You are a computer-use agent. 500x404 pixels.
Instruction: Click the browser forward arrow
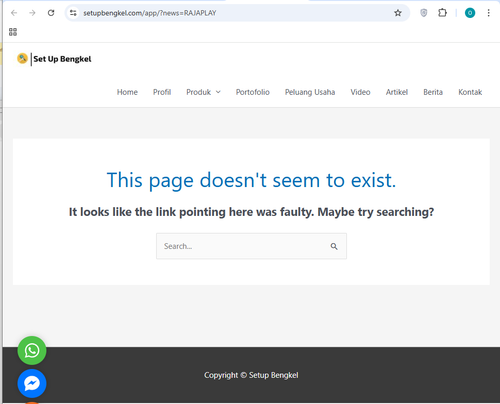pos(32,13)
